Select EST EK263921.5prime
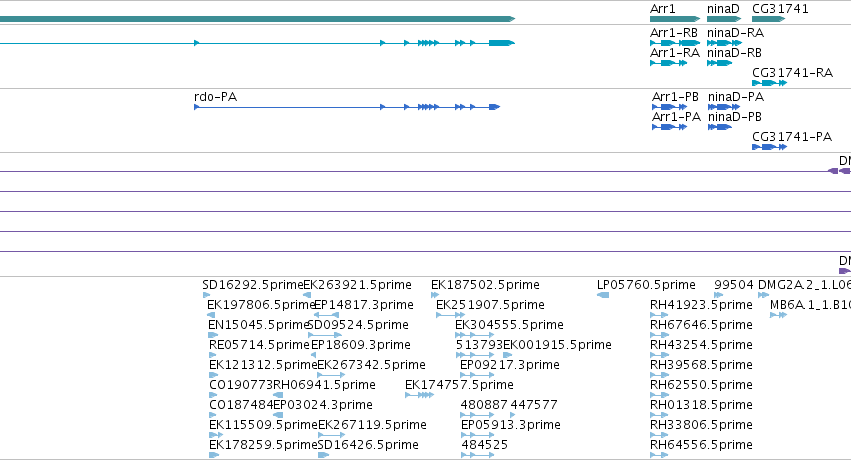The height and width of the screenshot is (460, 851). tap(357, 285)
